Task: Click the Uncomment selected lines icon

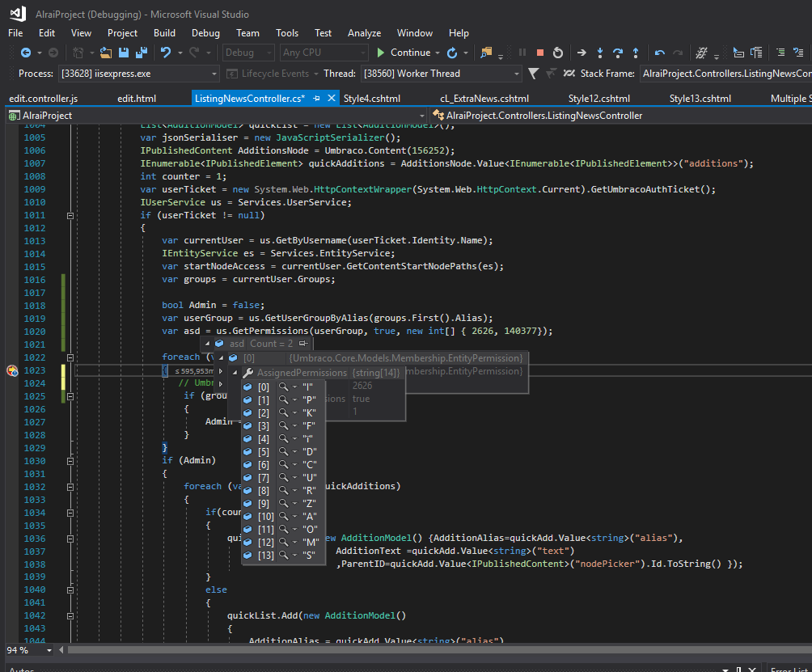Action: coord(798,53)
